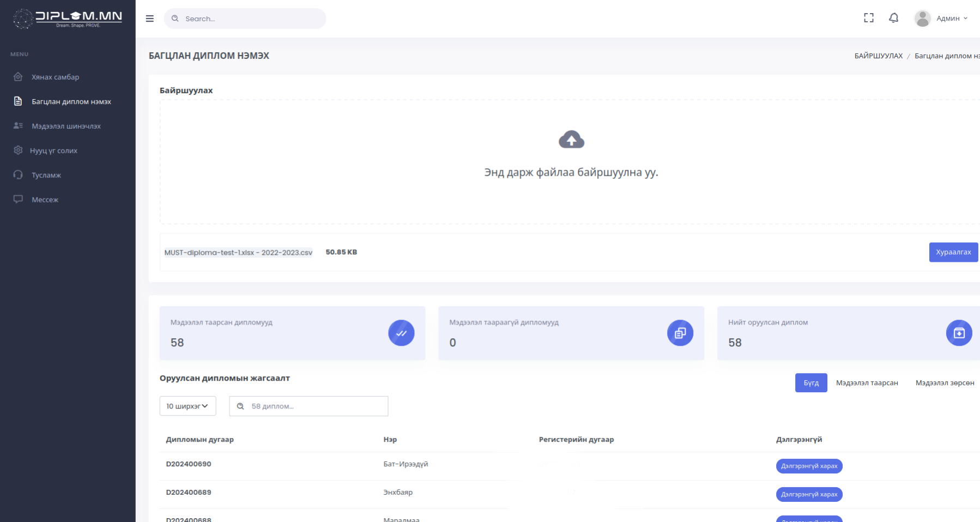The height and width of the screenshot is (522, 980).
Task: Open Тусламж in sidebar
Action: click(46, 175)
